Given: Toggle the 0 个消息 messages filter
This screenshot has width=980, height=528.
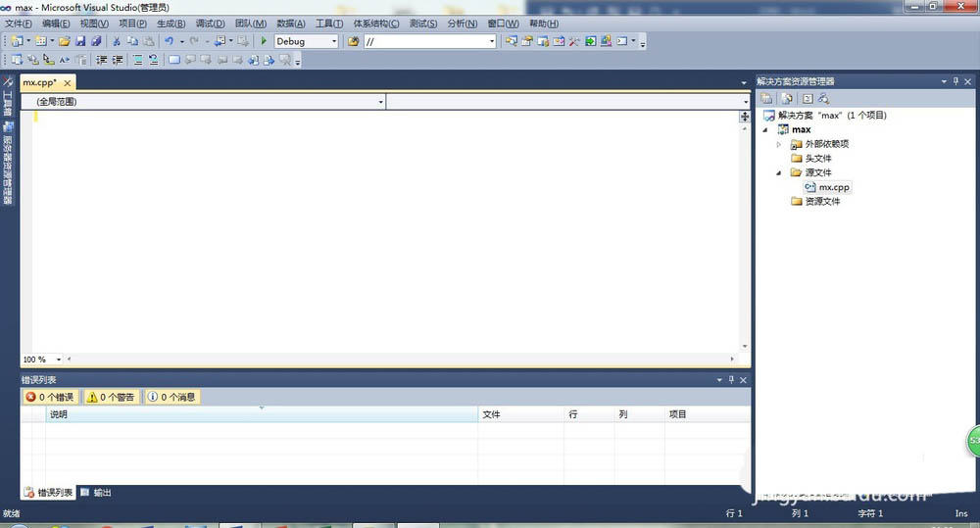Looking at the screenshot, I should click(171, 397).
